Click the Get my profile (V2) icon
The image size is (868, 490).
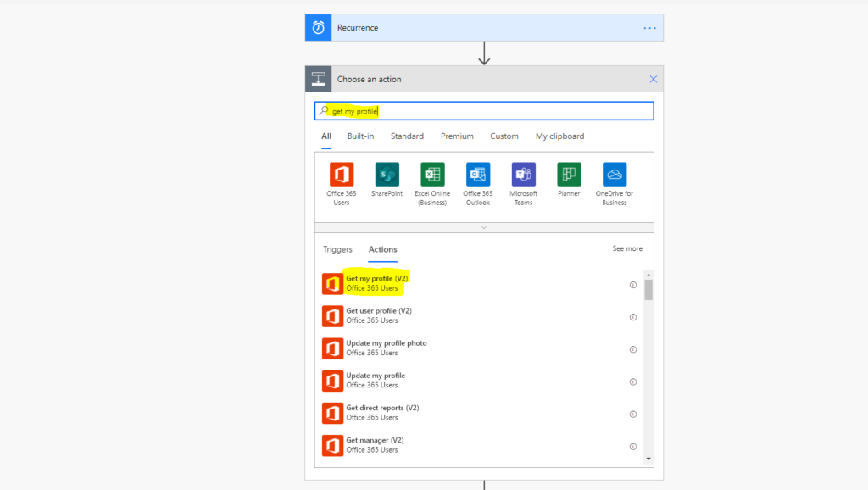332,283
